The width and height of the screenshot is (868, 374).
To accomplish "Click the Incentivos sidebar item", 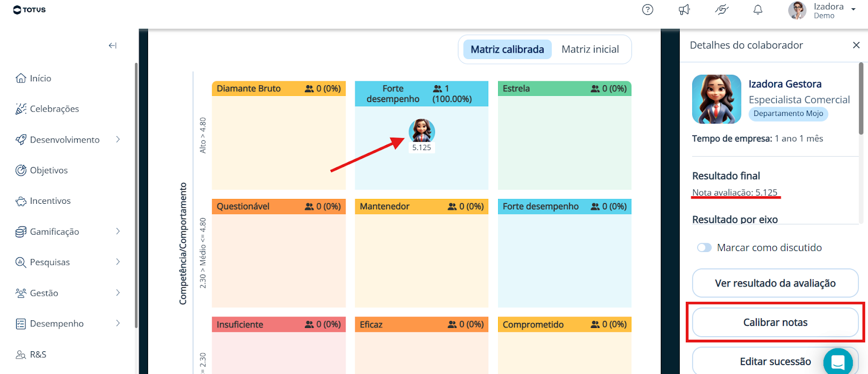I will (50, 201).
